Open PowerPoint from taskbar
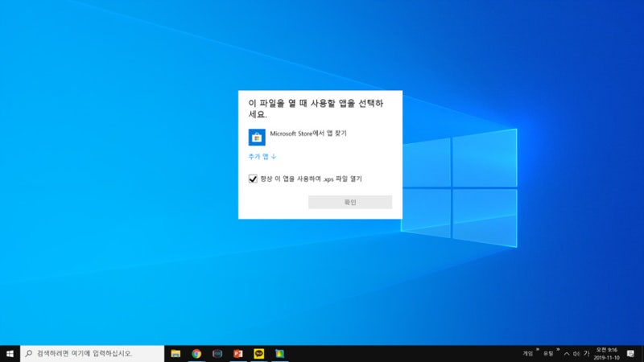Image resolution: width=644 pixels, height=362 pixels. point(238,353)
